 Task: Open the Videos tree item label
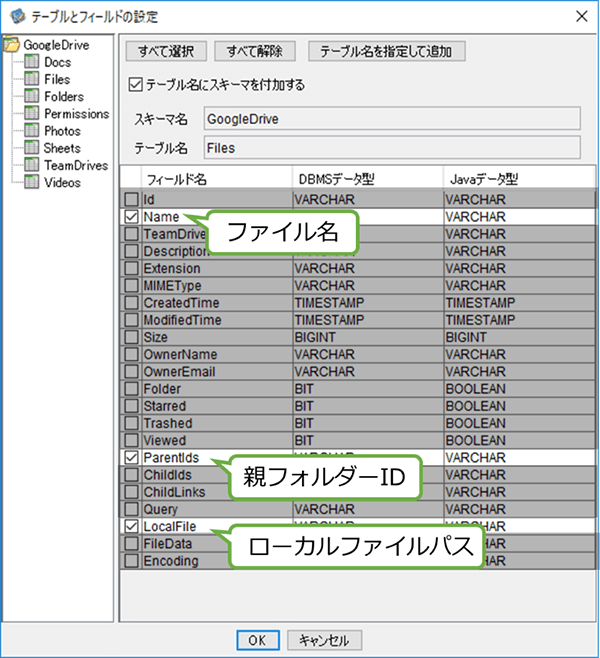[62, 183]
